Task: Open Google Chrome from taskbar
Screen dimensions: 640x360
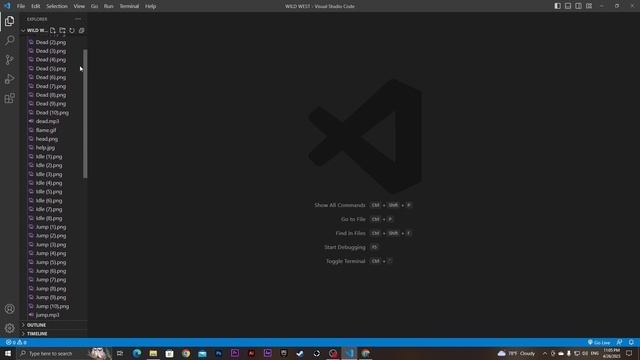Action: (x=186, y=353)
